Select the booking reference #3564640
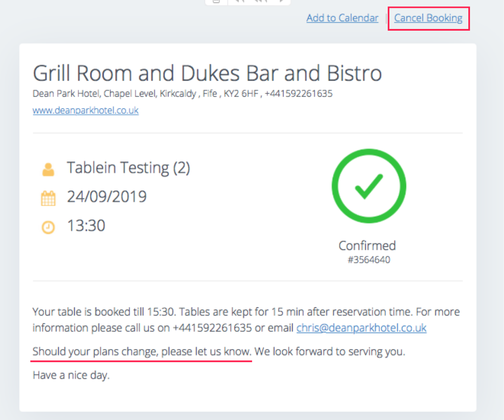The image size is (504, 420). [369, 260]
